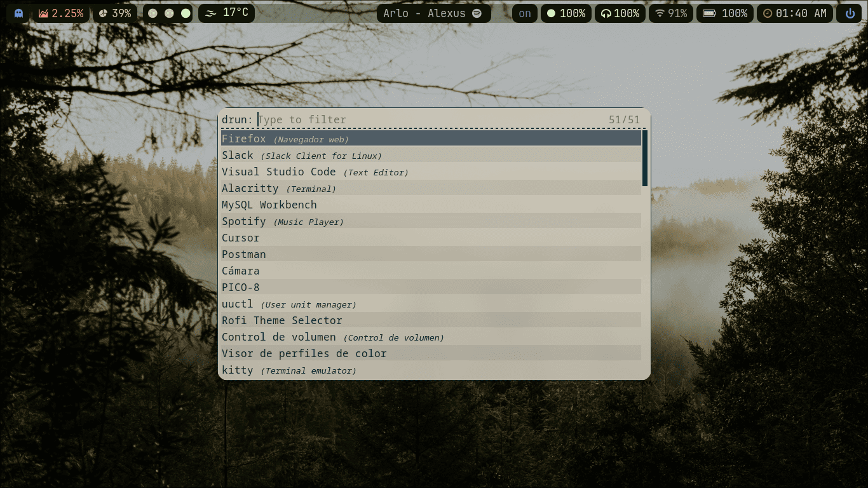Open the 17°C weather module
The image size is (868, 488).
pyautogui.click(x=227, y=13)
